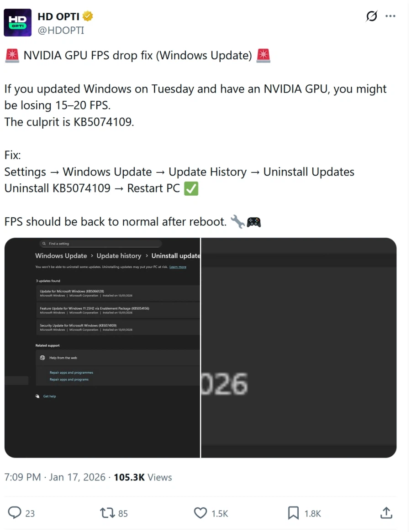Click the gold verified badge

[x=88, y=16]
